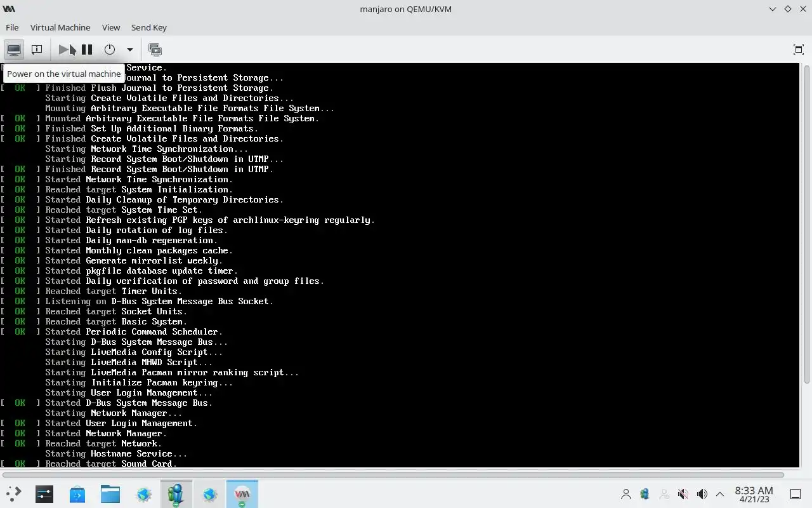The height and width of the screenshot is (508, 812).
Task: Click 'Started Daily man-db regeneration.' line
Action: (x=131, y=240)
